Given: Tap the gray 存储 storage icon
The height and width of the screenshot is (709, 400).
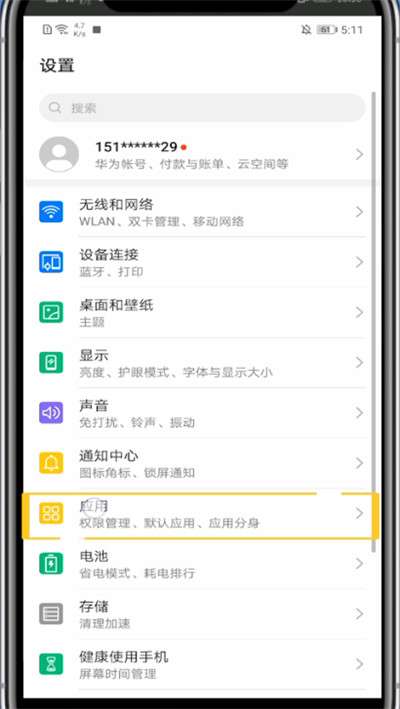Looking at the screenshot, I should point(51,614).
